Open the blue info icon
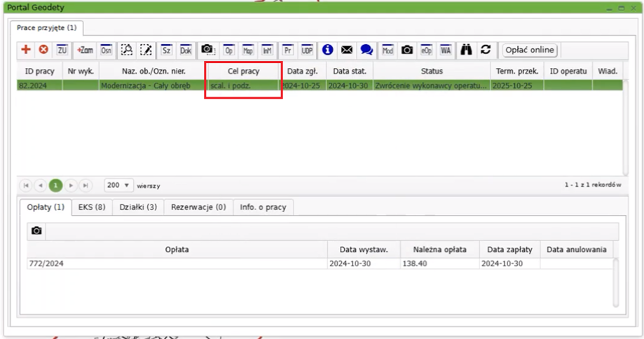This screenshot has height=339, width=644. coord(327,50)
